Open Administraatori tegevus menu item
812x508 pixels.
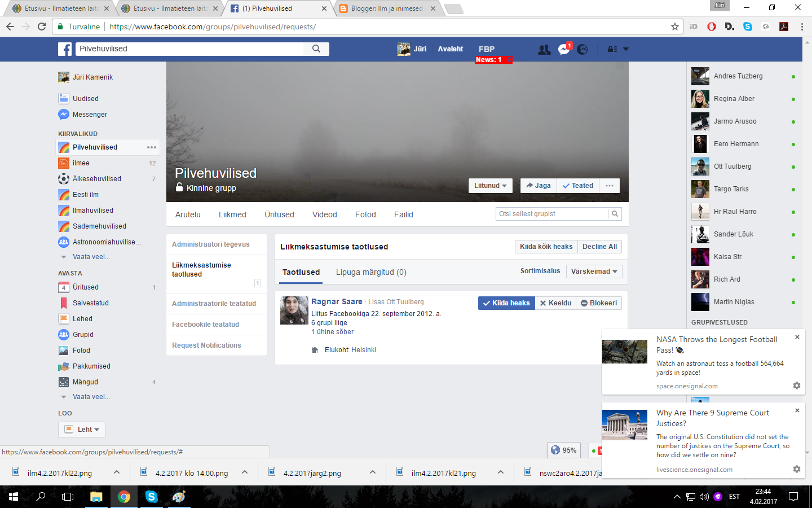[210, 244]
